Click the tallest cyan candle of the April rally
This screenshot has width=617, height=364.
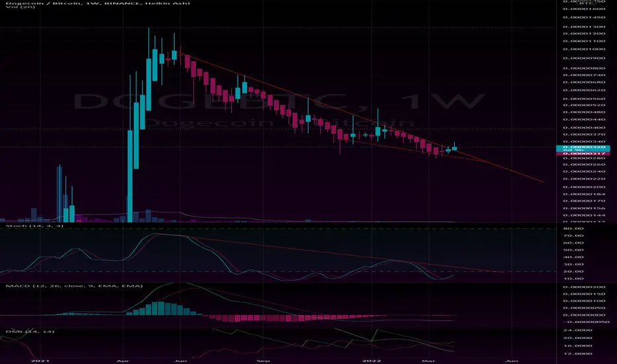130,176
